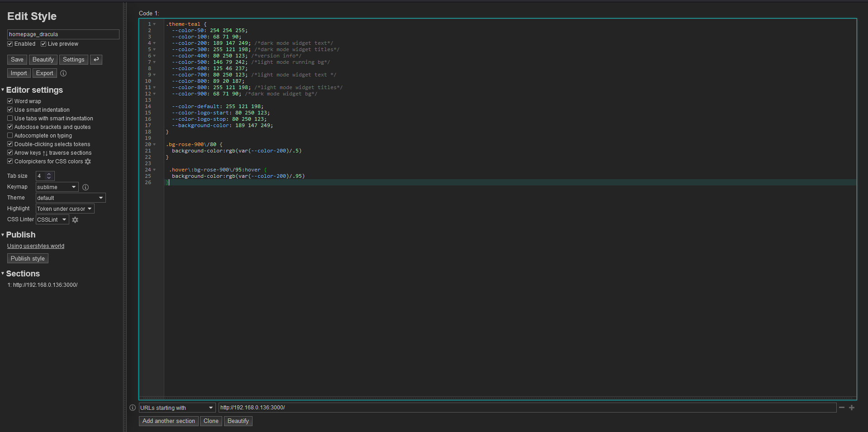Viewport: 868px width, 432px height.
Task: Click the info icon beside Keymap
Action: 86,187
